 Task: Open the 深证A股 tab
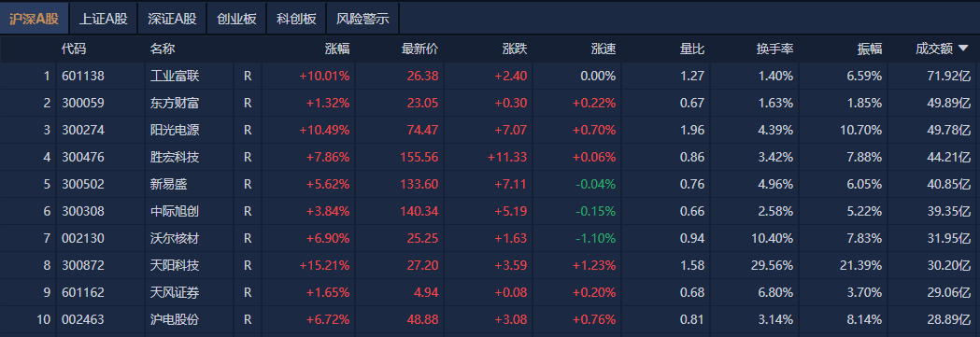pyautogui.click(x=172, y=19)
